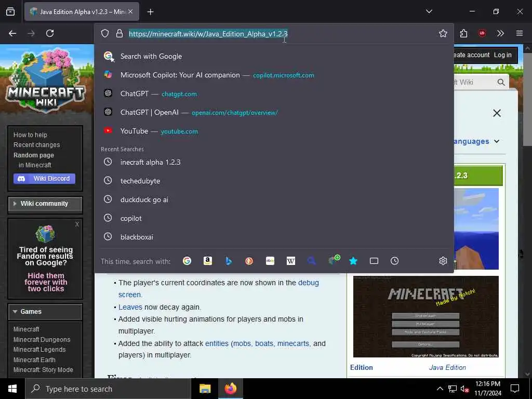The width and height of the screenshot is (532, 399).
Task: Search this time with DuckDuckGo icon
Action: tap(249, 261)
